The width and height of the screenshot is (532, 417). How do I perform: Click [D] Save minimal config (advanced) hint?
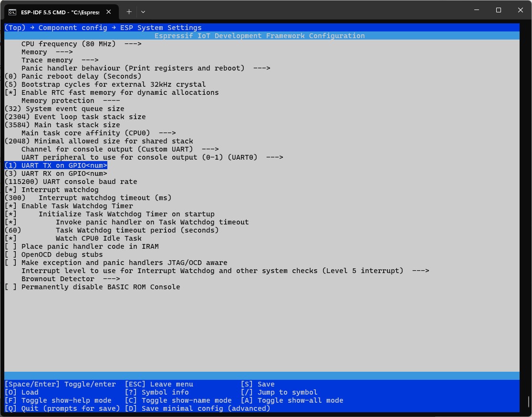[x=198, y=408]
